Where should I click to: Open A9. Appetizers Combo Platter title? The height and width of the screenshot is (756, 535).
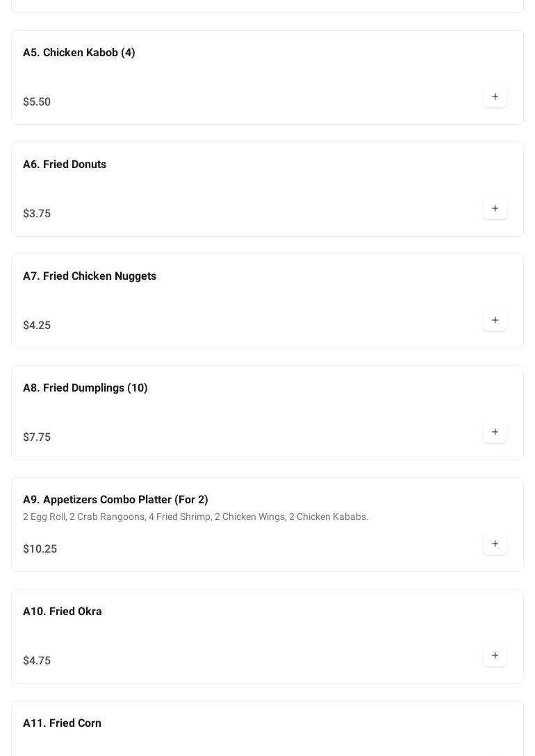115,500
